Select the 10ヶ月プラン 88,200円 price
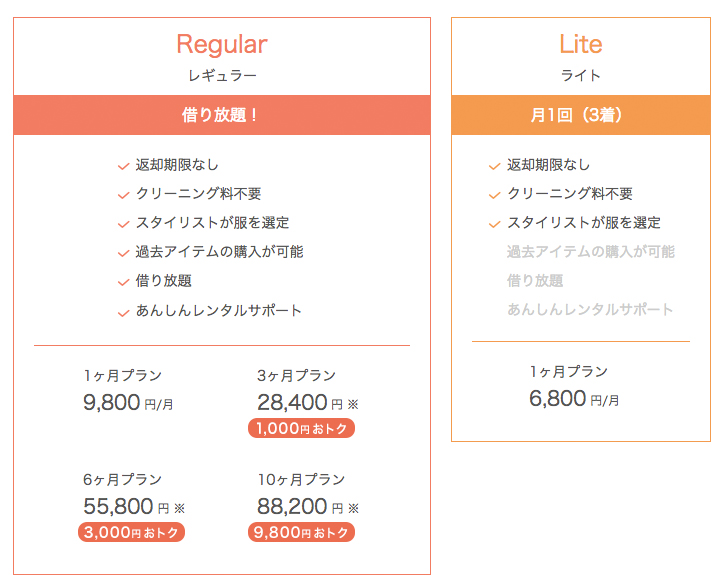Image resolution: width=723 pixels, height=587 pixels. click(x=308, y=507)
